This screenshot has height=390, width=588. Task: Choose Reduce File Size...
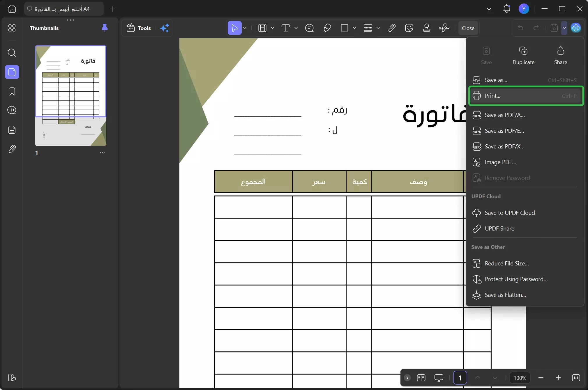[525, 263]
